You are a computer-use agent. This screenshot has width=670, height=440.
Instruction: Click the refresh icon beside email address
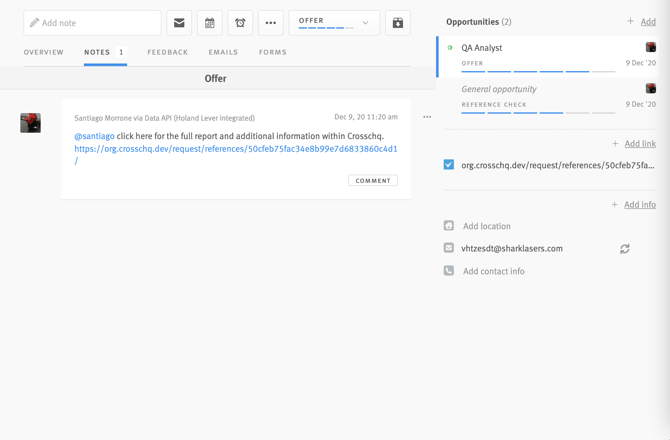pos(625,249)
